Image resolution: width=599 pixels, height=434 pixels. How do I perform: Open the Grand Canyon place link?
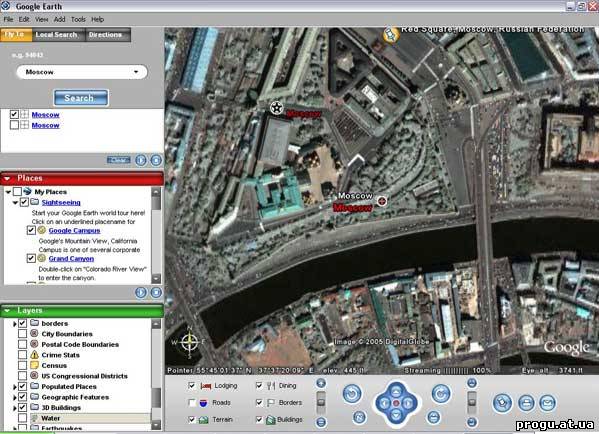point(71,259)
